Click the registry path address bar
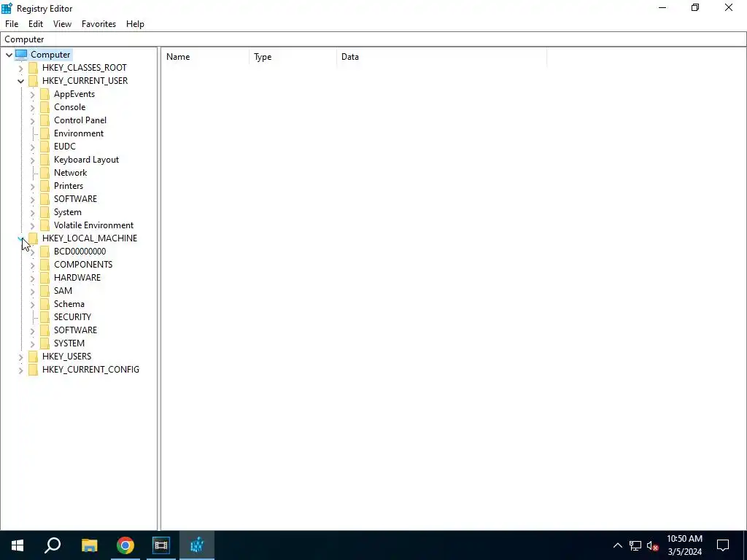The height and width of the screenshot is (560, 747). click(373, 39)
